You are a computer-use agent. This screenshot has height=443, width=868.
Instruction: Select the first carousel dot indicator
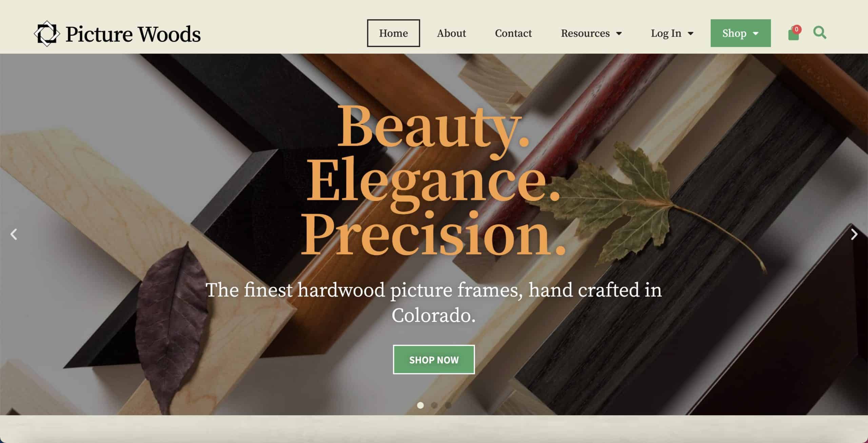tap(420, 405)
